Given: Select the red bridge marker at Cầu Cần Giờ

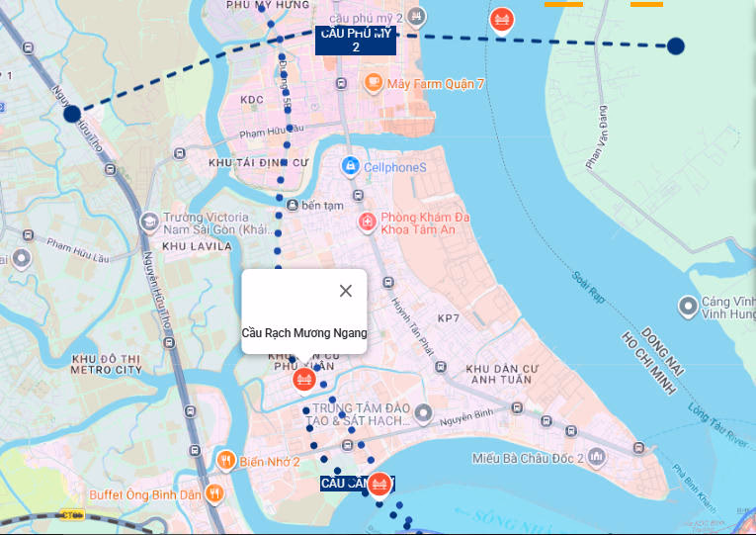Looking at the screenshot, I should click(378, 485).
